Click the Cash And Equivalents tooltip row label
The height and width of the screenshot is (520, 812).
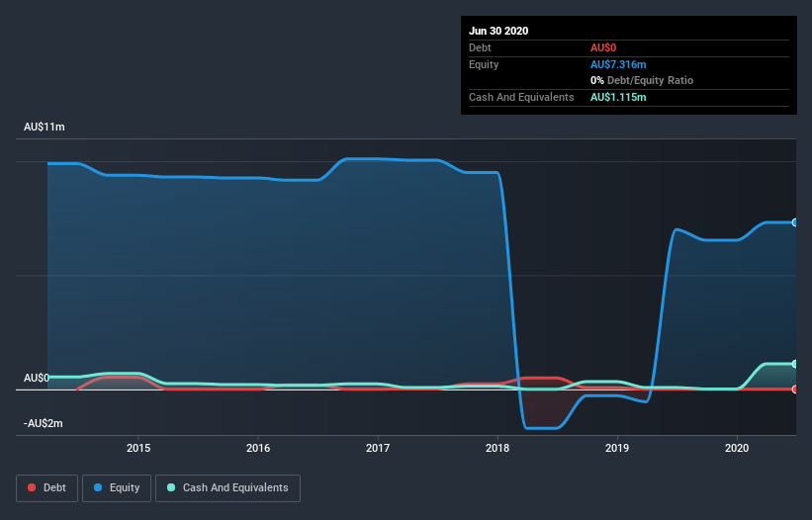tap(521, 97)
